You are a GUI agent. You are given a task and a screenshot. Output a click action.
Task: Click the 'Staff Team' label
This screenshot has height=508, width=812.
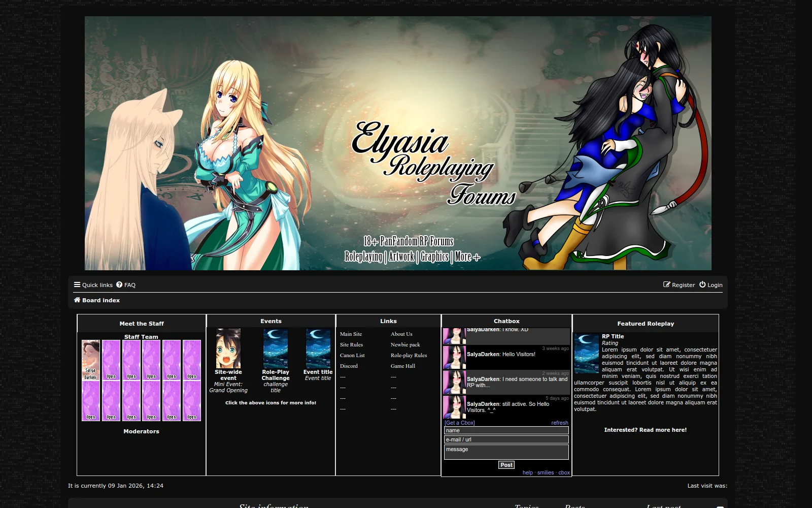coord(141,337)
